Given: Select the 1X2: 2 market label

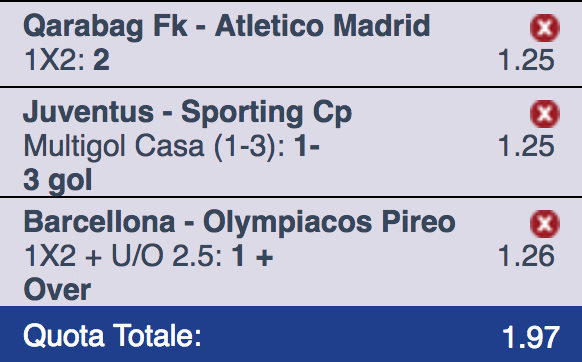Looking at the screenshot, I should (x=67, y=60).
